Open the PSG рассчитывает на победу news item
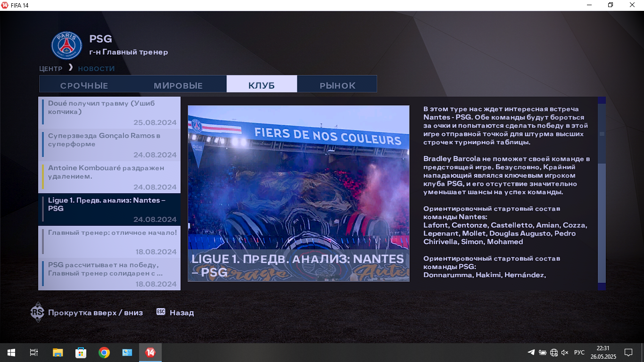 (109, 274)
